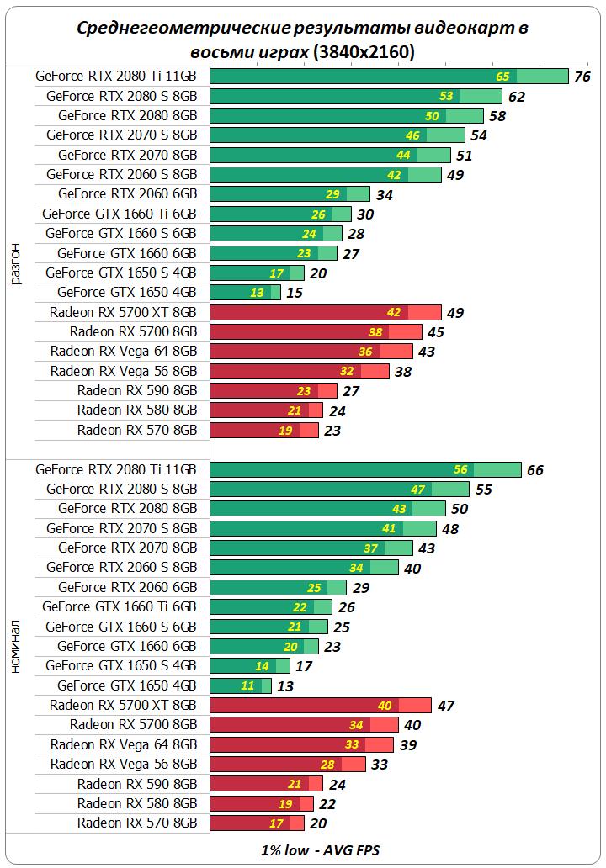The image size is (606, 868).
Task: Click the 58 AVG FPS value
Action: point(497,116)
